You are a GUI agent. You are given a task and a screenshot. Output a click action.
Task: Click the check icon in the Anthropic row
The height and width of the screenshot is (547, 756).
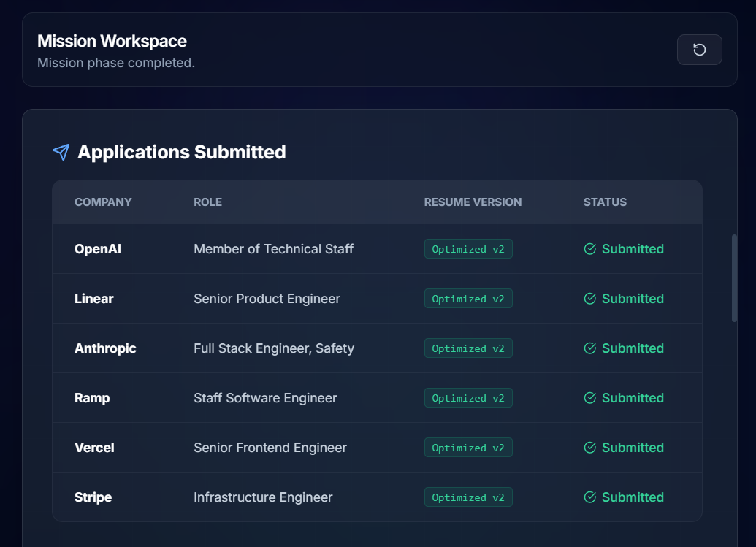pos(589,348)
